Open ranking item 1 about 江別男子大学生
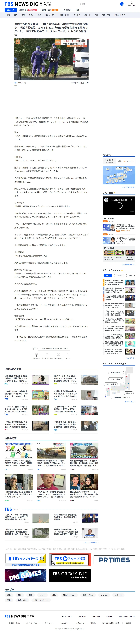This screenshot has height=644, width=140. point(119,283)
